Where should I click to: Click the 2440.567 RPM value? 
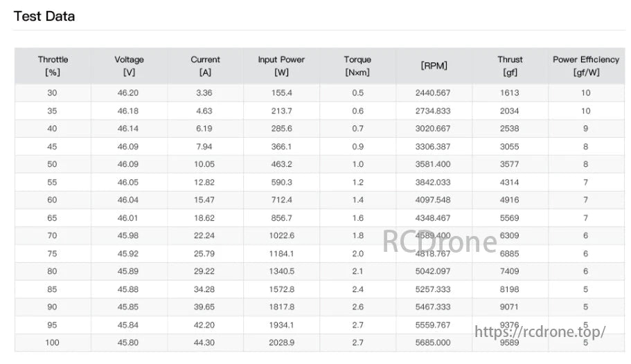coord(433,93)
